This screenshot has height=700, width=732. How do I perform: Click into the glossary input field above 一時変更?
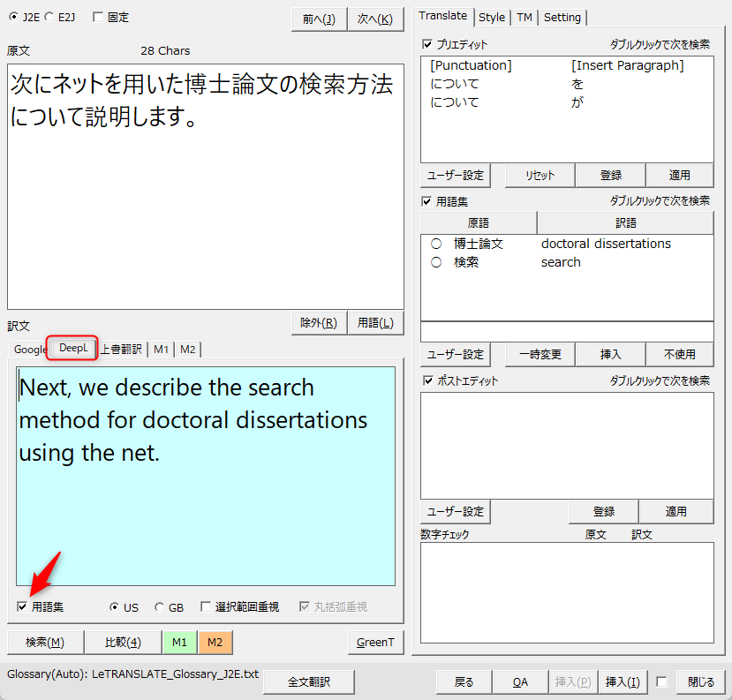pos(567,332)
